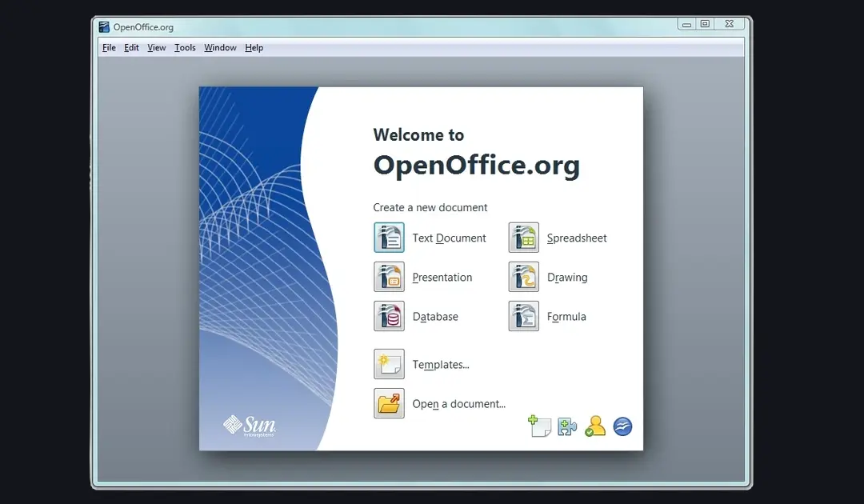The image size is (864, 504).
Task: Open the Tools menu
Action: (185, 48)
